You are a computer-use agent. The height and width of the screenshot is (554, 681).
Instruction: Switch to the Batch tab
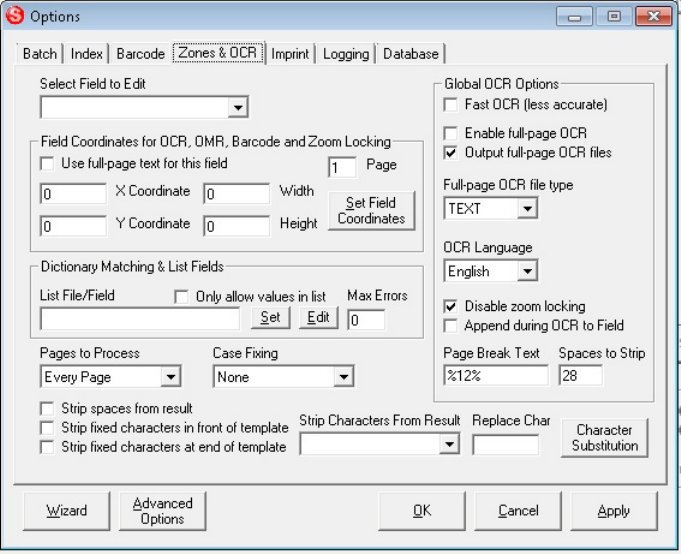pyautogui.click(x=40, y=54)
